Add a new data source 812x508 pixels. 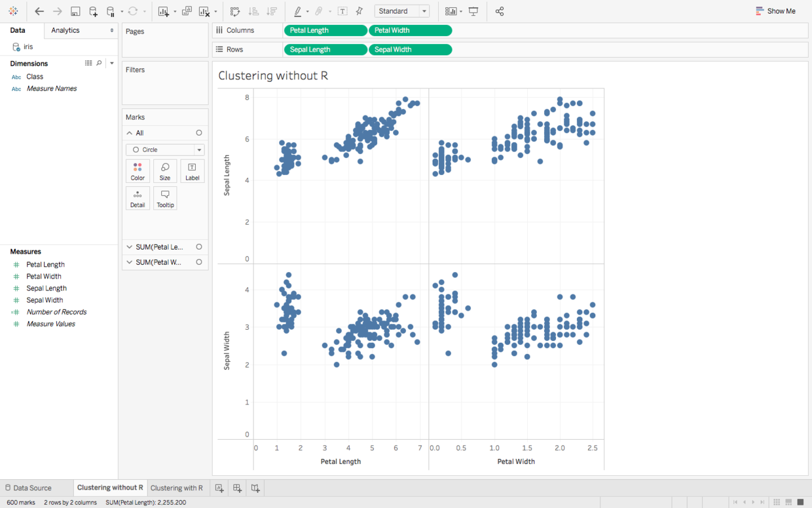pos(93,11)
